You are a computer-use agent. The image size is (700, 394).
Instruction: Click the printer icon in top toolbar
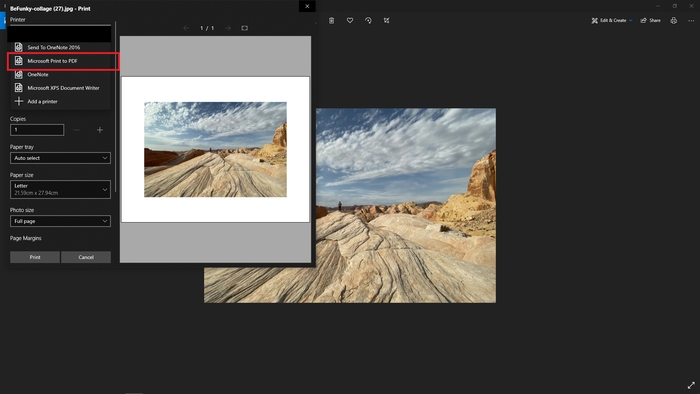point(673,21)
